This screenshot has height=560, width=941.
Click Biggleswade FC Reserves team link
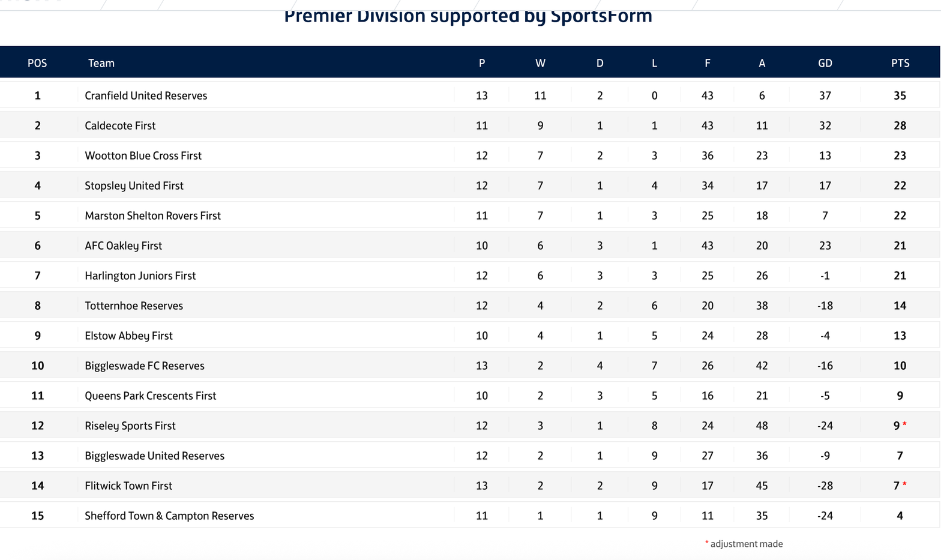[145, 366]
